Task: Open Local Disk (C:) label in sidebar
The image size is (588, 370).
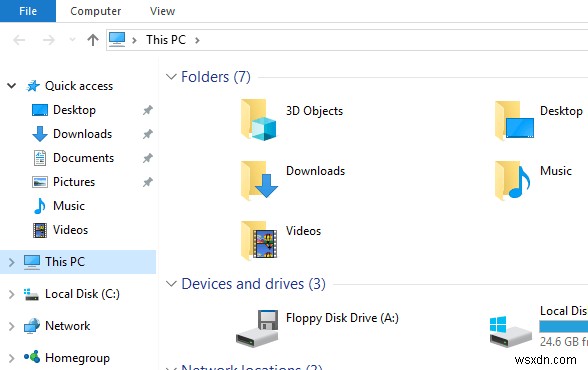Action: click(82, 294)
